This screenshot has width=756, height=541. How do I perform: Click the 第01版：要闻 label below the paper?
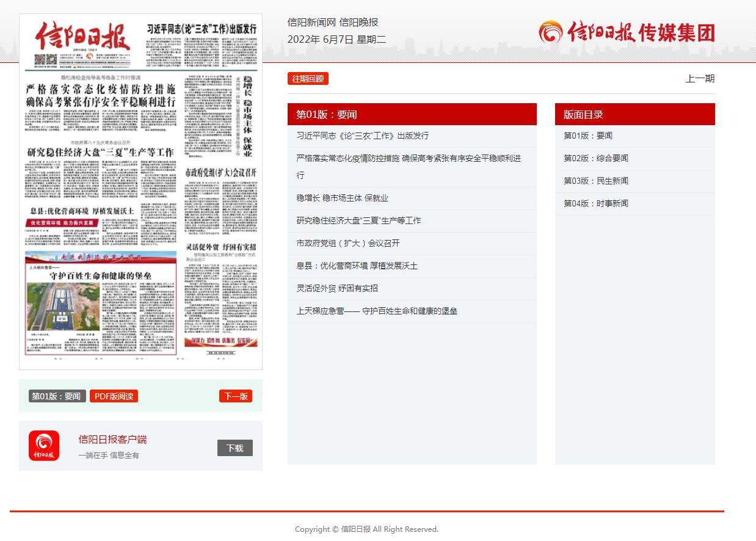(x=56, y=396)
